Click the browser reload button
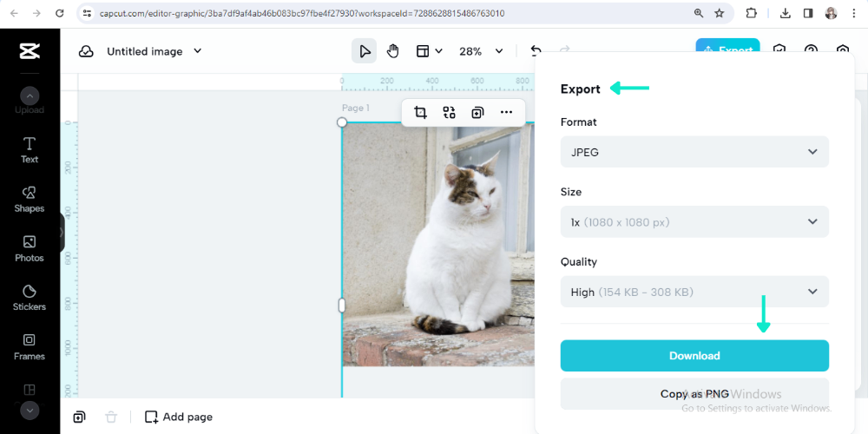The height and width of the screenshot is (434, 868). pos(60,13)
